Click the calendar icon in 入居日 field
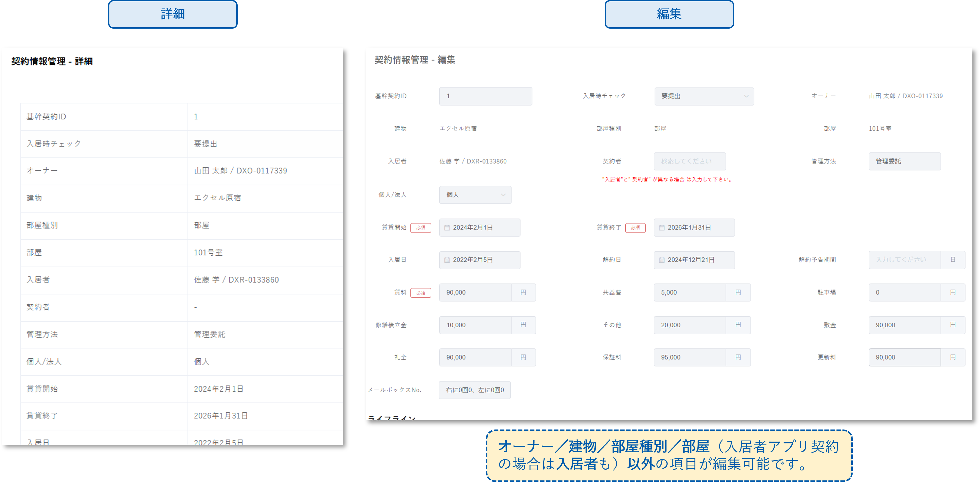 tap(447, 260)
